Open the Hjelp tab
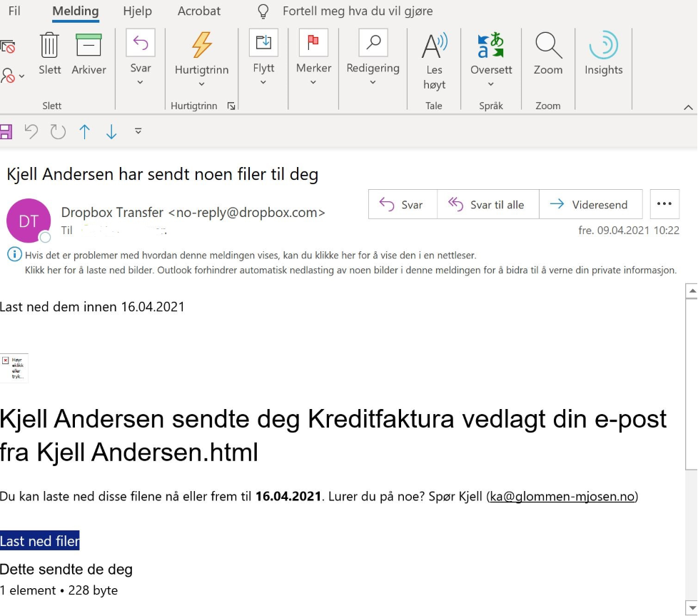 tap(137, 11)
